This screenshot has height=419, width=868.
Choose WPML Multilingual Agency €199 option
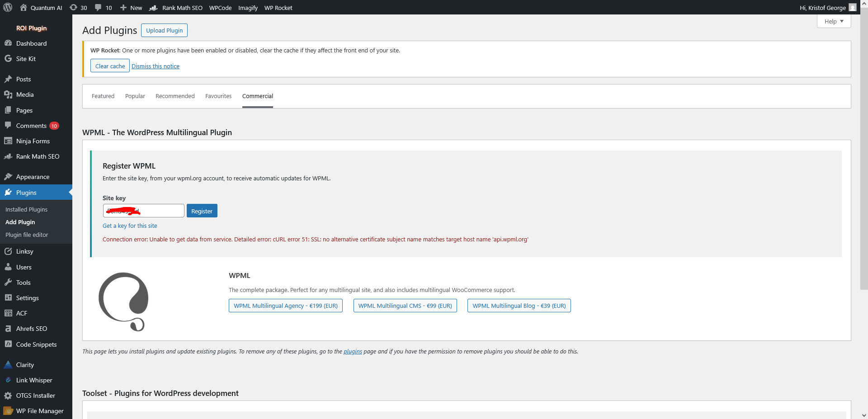coord(286,306)
